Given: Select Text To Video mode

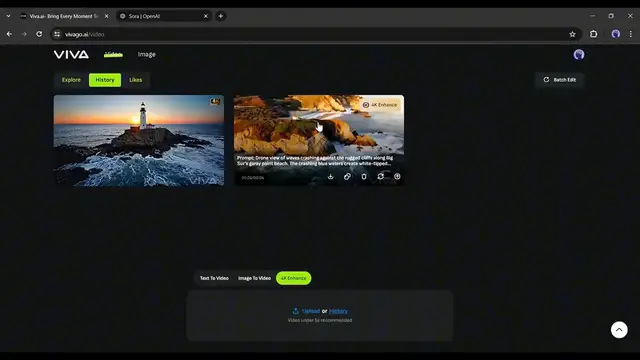Looking at the screenshot, I should [214, 278].
